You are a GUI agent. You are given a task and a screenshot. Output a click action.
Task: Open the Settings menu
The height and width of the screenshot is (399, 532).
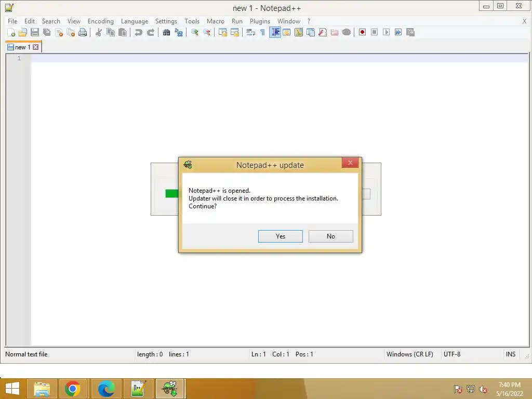pyautogui.click(x=166, y=21)
